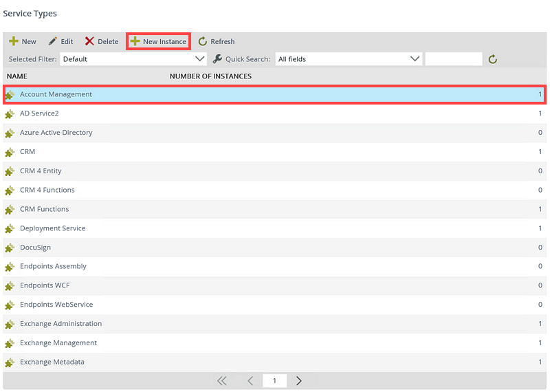
Task: Select the Endpoints WebService row
Action: [x=274, y=305]
